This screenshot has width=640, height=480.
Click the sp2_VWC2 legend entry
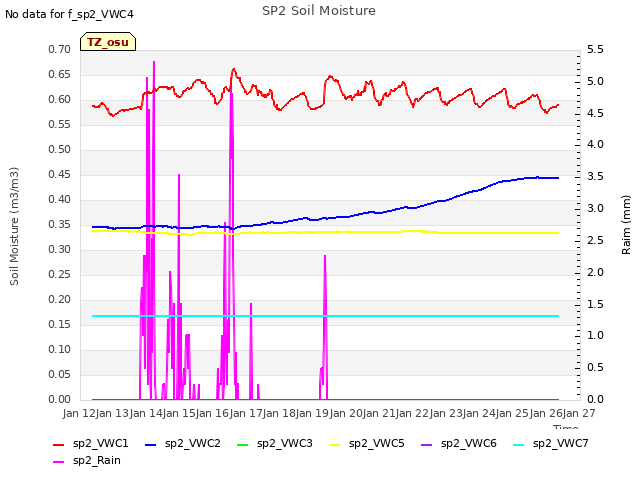click(x=183, y=443)
